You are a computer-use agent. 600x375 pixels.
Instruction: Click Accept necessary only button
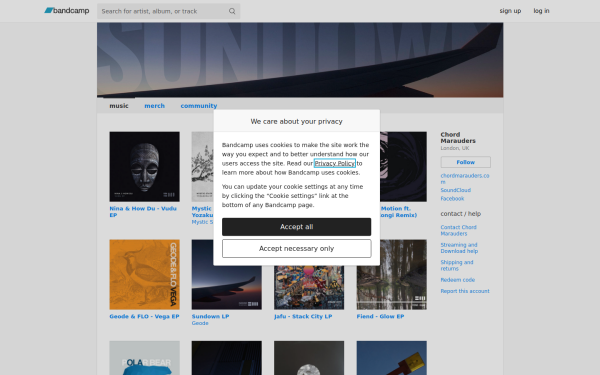[297, 249]
